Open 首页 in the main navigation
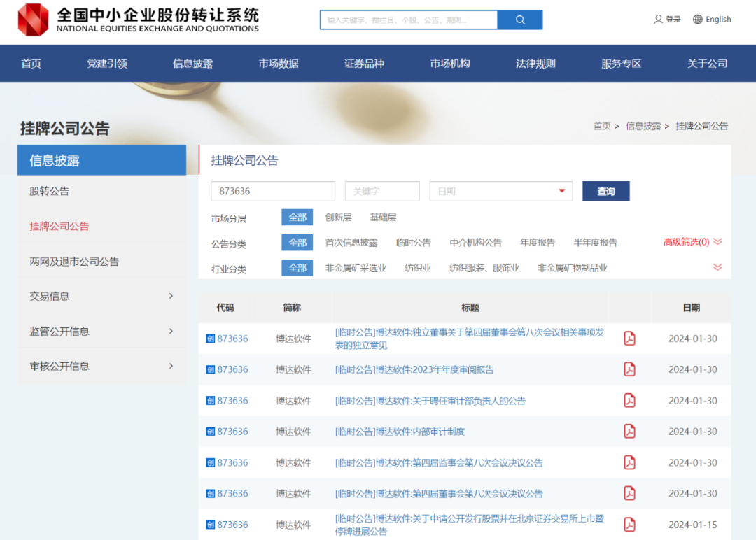756x540 pixels. pyautogui.click(x=31, y=64)
